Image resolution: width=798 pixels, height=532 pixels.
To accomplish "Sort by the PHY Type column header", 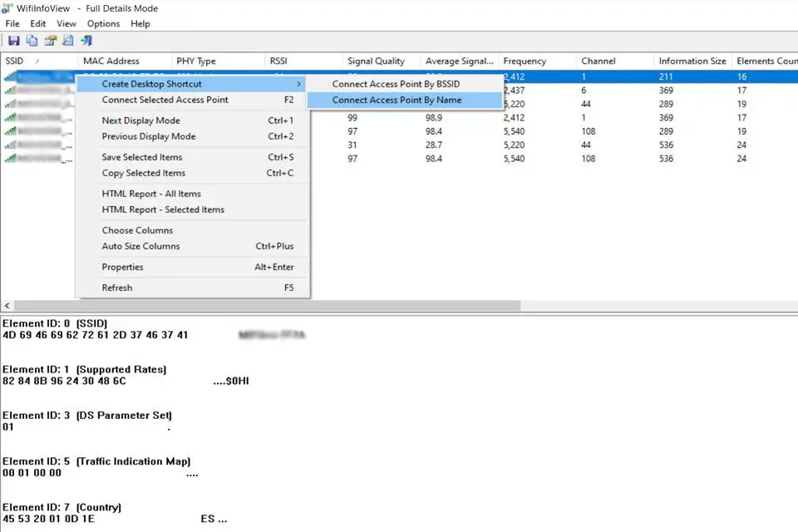I will click(218, 61).
